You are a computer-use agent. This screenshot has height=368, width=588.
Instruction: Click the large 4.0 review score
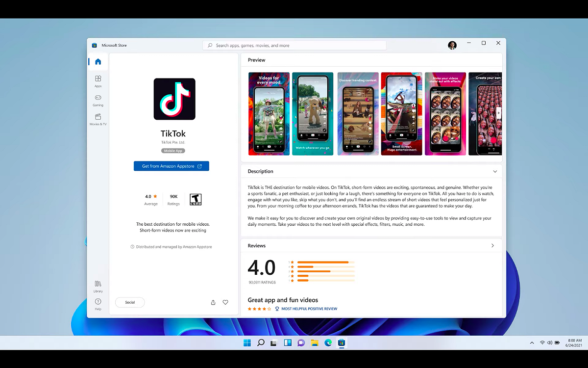point(262,268)
